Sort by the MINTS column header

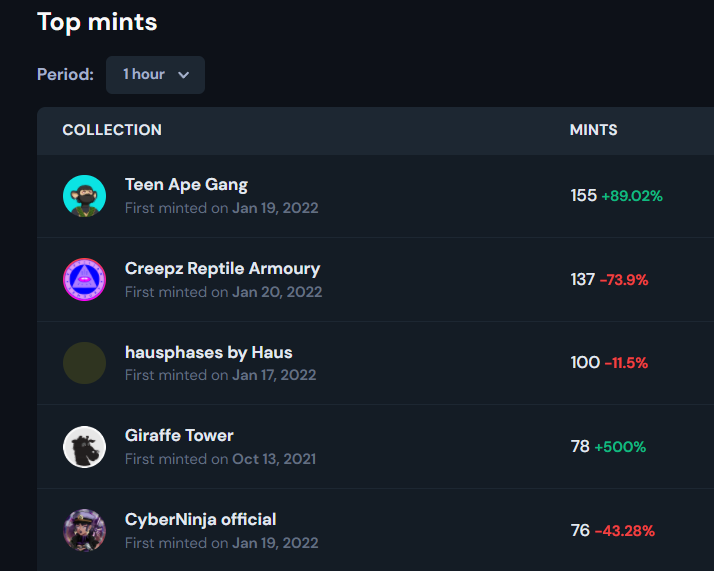pos(593,130)
